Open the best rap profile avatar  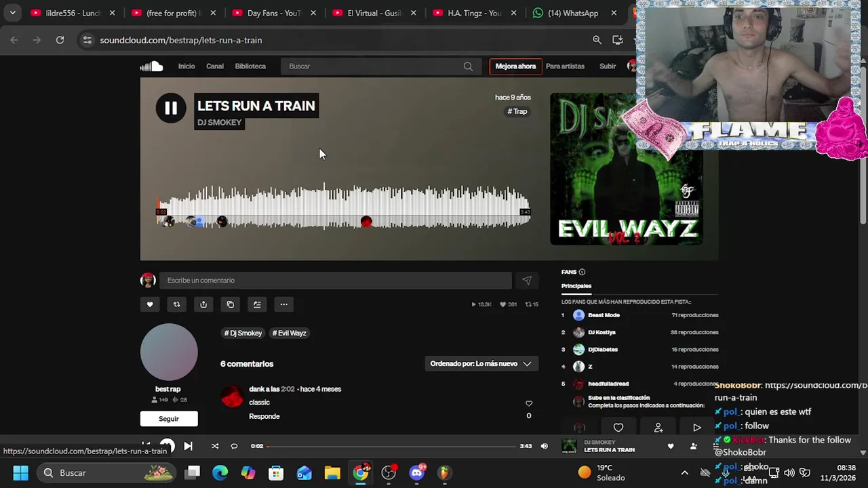[x=169, y=352]
